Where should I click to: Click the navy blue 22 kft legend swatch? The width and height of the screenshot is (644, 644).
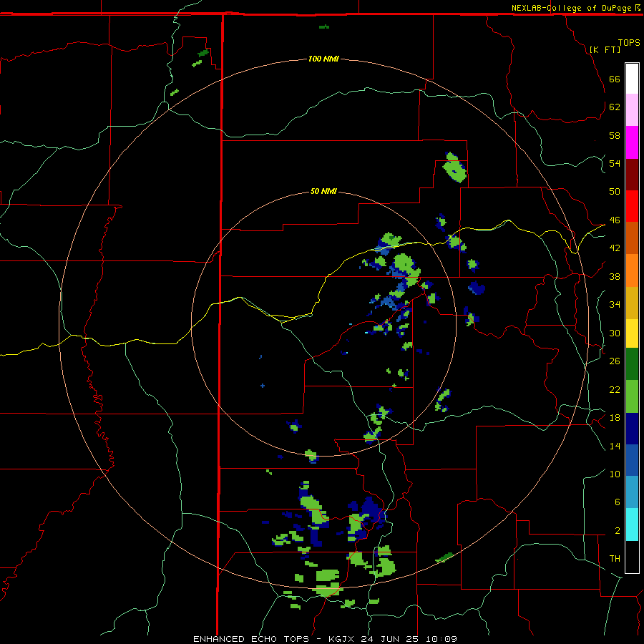(x=632, y=429)
